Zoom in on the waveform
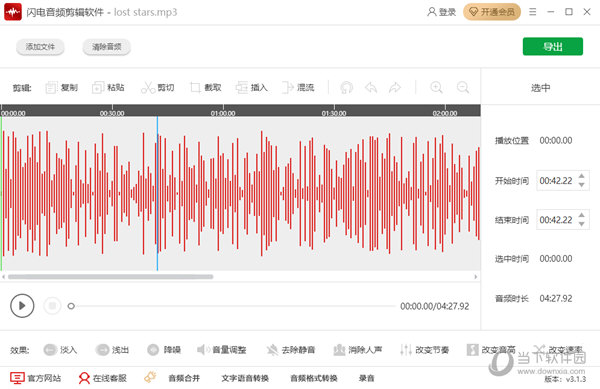This screenshot has width=600, height=389. [436, 88]
